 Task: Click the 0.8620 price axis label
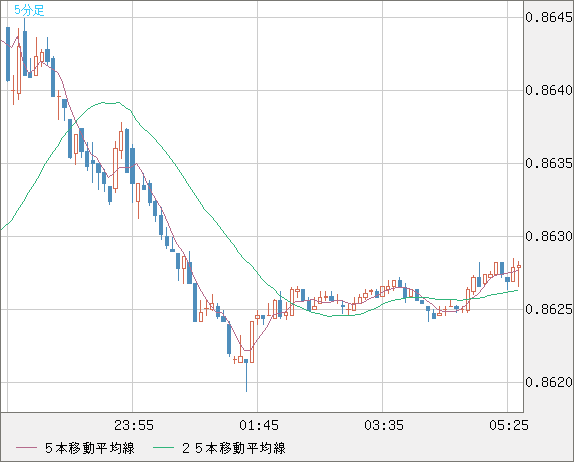tap(548, 382)
